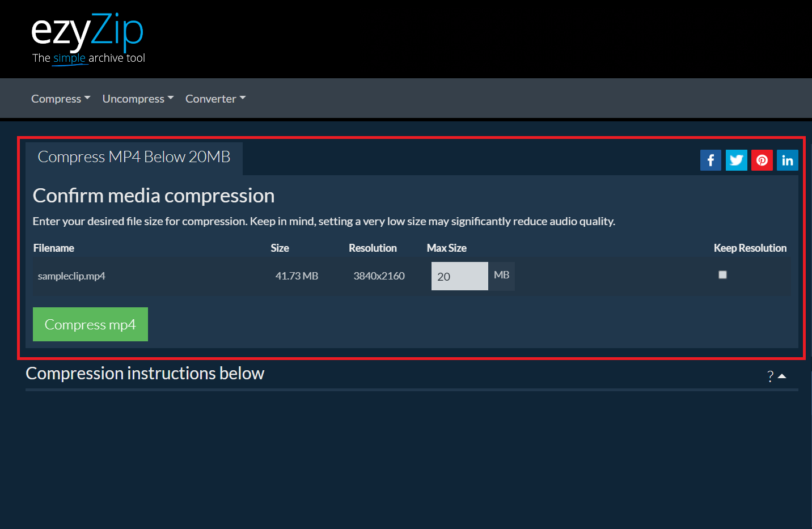The image size is (812, 529).
Task: Pin this page to Pinterest
Action: tap(762, 160)
